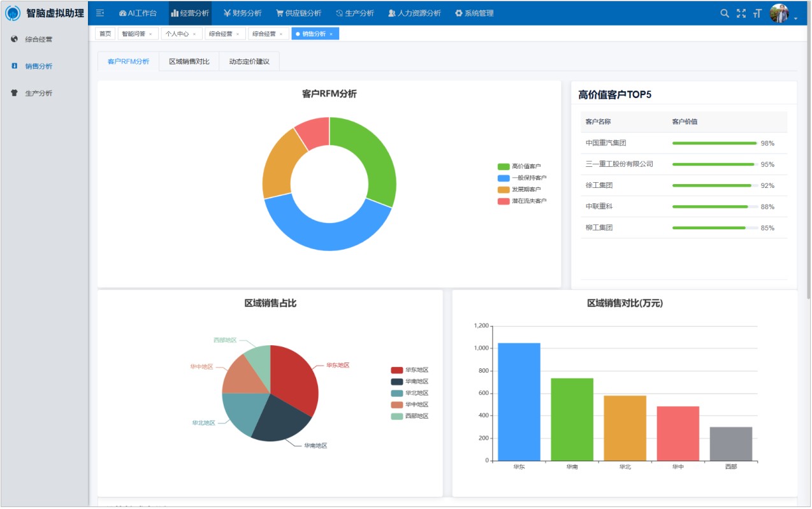This screenshot has height=509, width=812.
Task: Click the search magnifier icon
Action: (x=725, y=13)
